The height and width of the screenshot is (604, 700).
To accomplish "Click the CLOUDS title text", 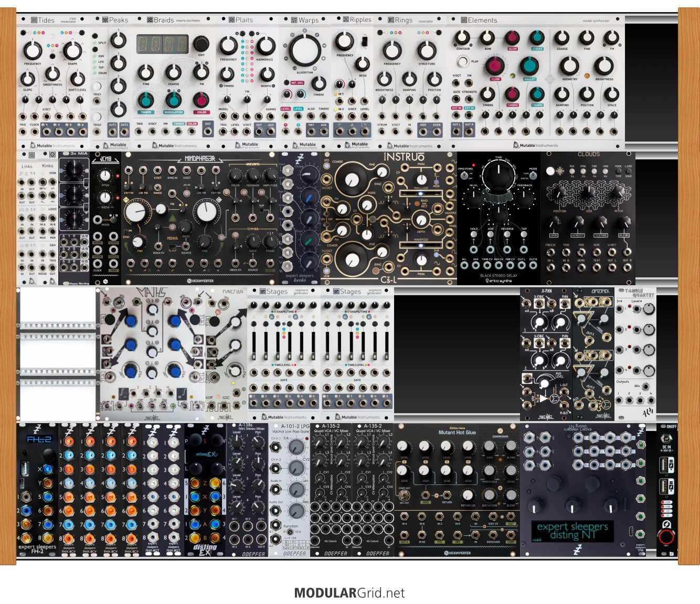I will pyautogui.click(x=588, y=155).
